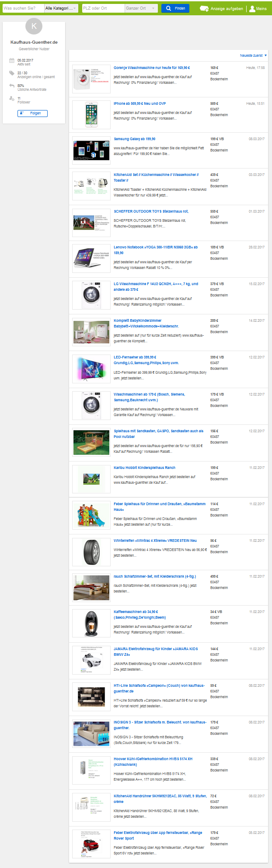
Task: Click the KitchenAid Set thumbnail
Action: coord(91,186)
